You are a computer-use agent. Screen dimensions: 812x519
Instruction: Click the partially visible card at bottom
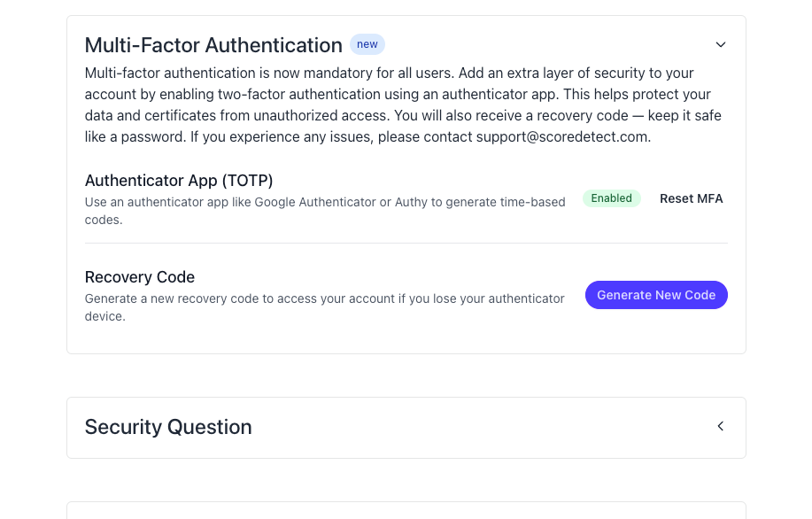click(x=406, y=510)
